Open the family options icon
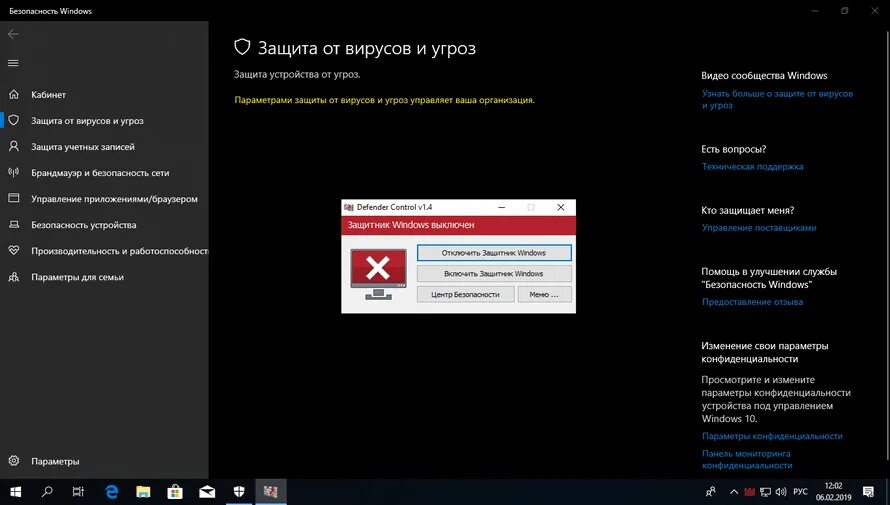The height and width of the screenshot is (505, 890). tap(14, 277)
